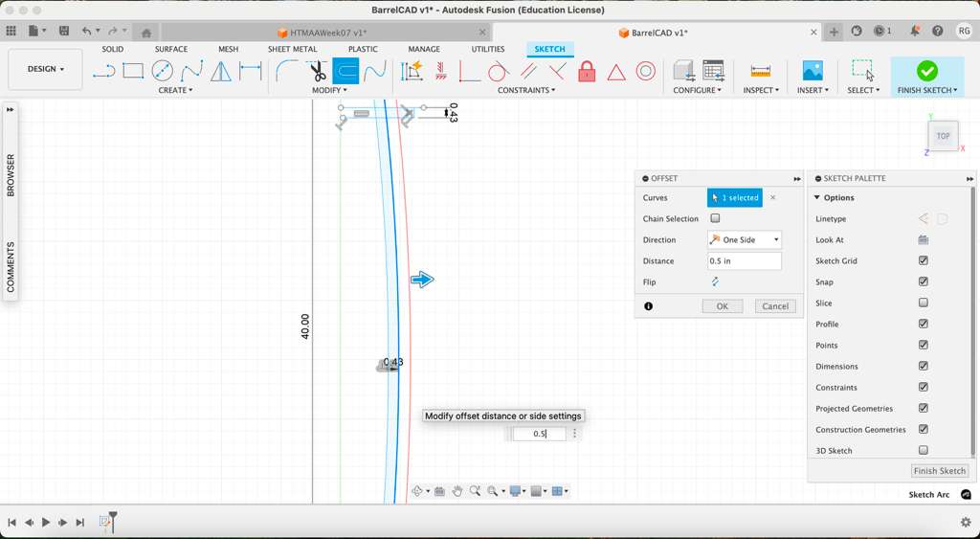Screen dimensions: 980x539
Task: Enable the Chain Selection checkbox
Action: click(715, 219)
